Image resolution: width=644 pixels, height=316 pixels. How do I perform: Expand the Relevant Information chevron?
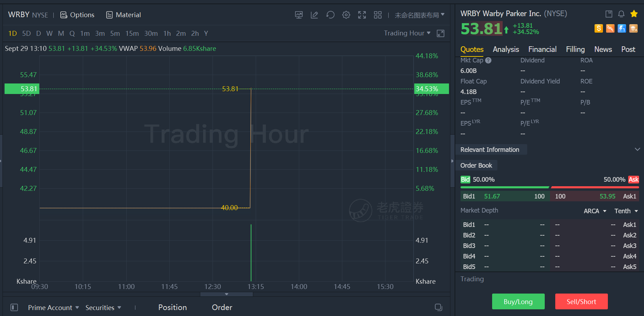pyautogui.click(x=637, y=149)
